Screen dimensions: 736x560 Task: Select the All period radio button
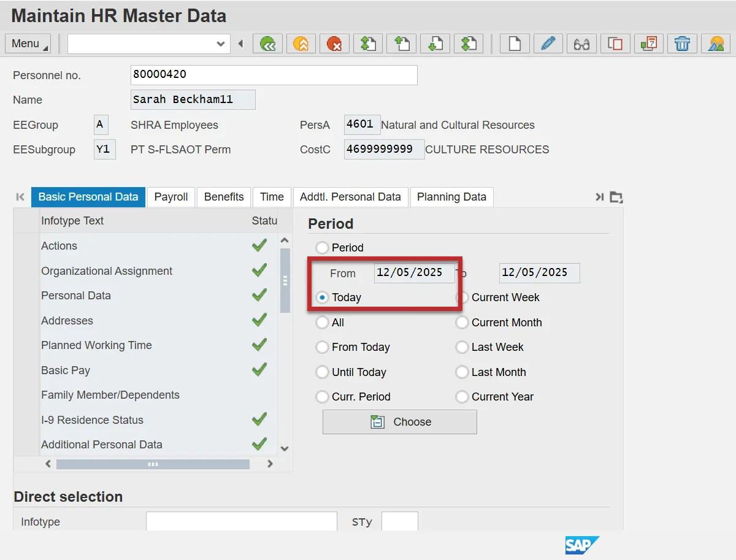pyautogui.click(x=322, y=323)
